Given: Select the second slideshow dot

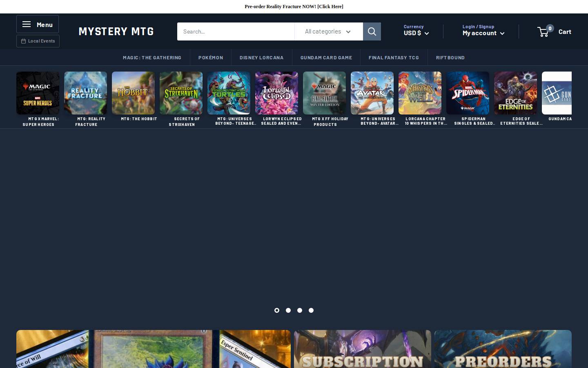Looking at the screenshot, I should point(288,310).
